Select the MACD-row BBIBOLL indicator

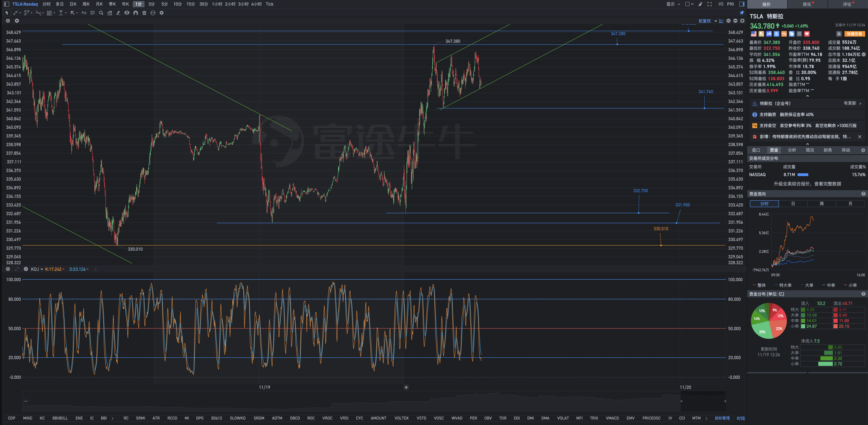(x=60, y=418)
